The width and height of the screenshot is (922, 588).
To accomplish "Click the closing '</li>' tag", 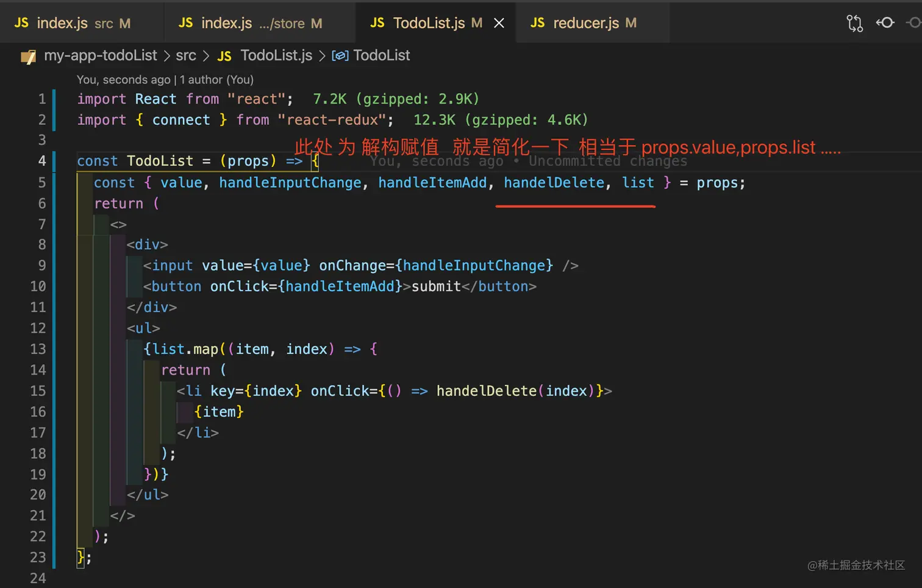I will pos(198,433).
